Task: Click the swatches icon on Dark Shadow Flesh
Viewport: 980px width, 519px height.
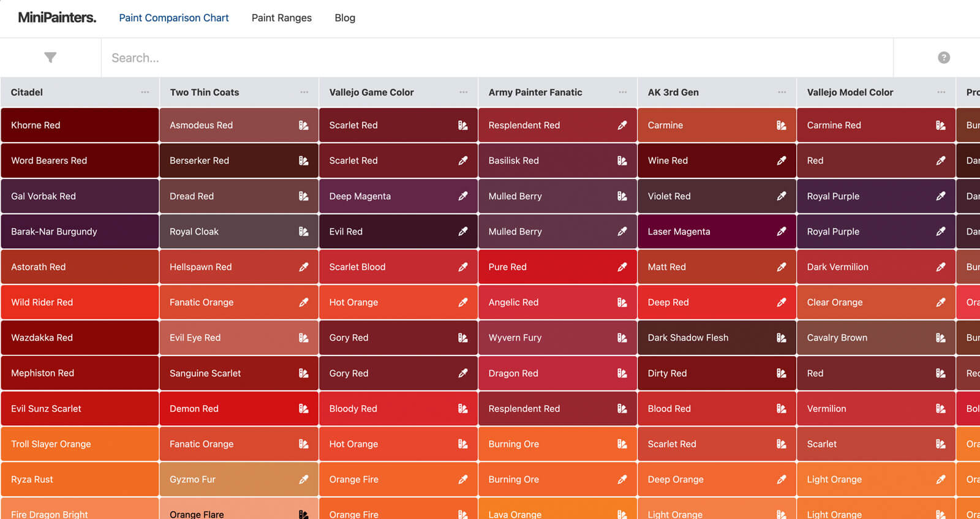Action: pyautogui.click(x=781, y=338)
